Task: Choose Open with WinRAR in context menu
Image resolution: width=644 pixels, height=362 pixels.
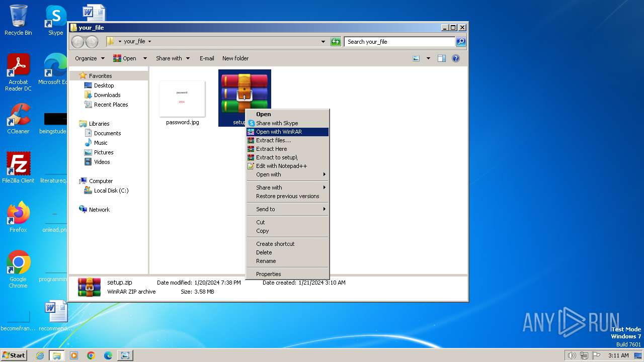Action: [287, 132]
